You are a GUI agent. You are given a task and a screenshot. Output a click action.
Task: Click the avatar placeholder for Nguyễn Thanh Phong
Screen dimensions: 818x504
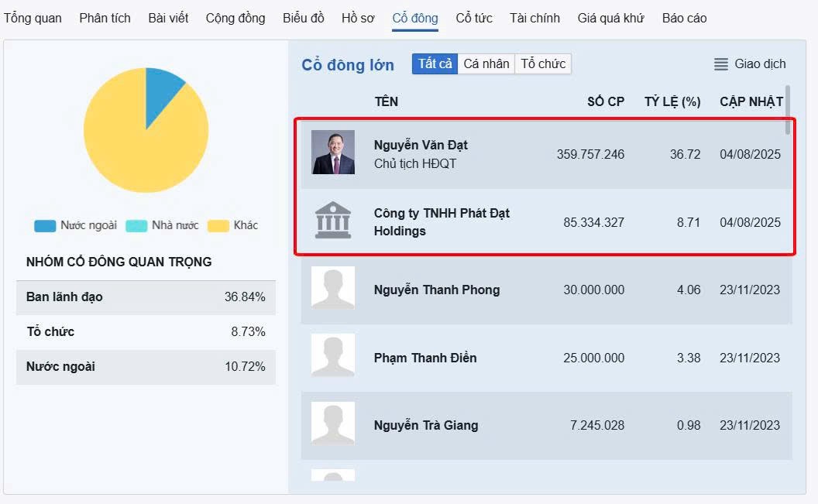click(x=332, y=289)
